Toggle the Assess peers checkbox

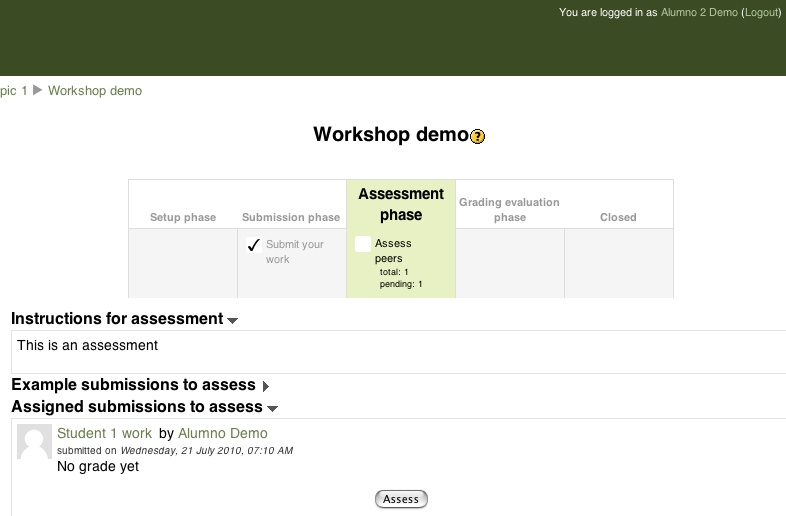pyautogui.click(x=362, y=244)
